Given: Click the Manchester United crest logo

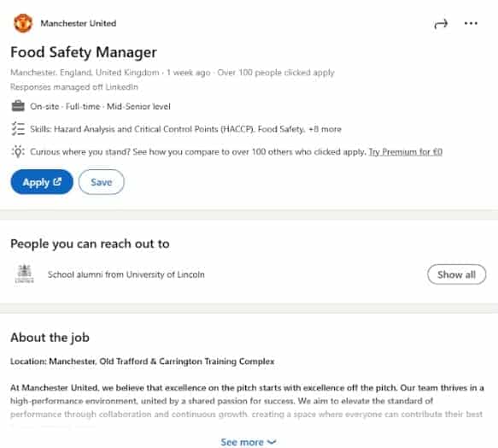Looking at the screenshot, I should coord(23,23).
